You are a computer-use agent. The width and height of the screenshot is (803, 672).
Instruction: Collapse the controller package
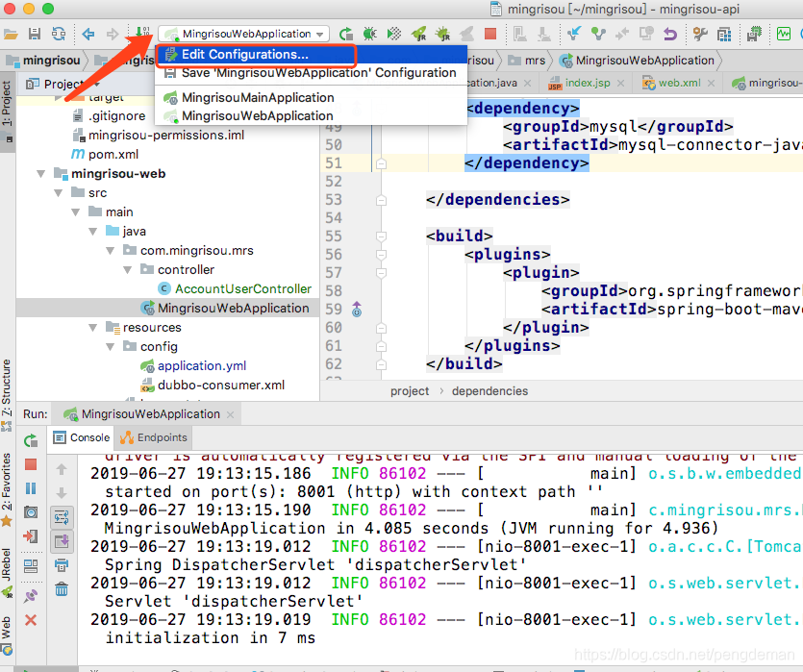coord(128,270)
